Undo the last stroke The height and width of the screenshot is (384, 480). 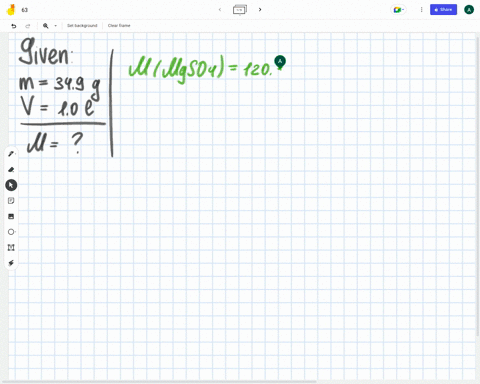(x=14, y=26)
